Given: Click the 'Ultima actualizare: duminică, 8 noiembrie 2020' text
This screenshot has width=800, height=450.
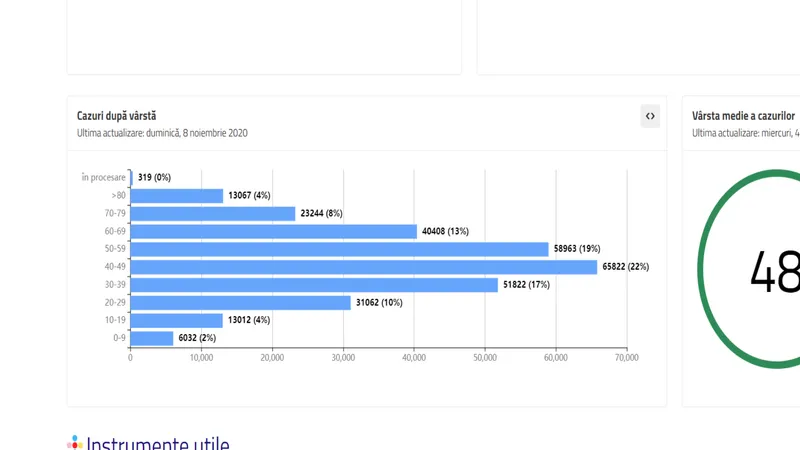Looking at the screenshot, I should click(162, 133).
